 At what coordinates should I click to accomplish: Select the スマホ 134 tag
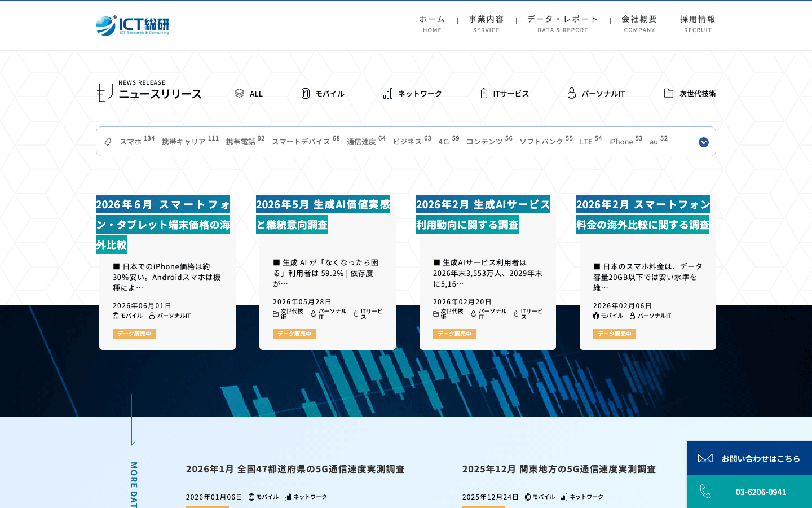click(x=137, y=141)
